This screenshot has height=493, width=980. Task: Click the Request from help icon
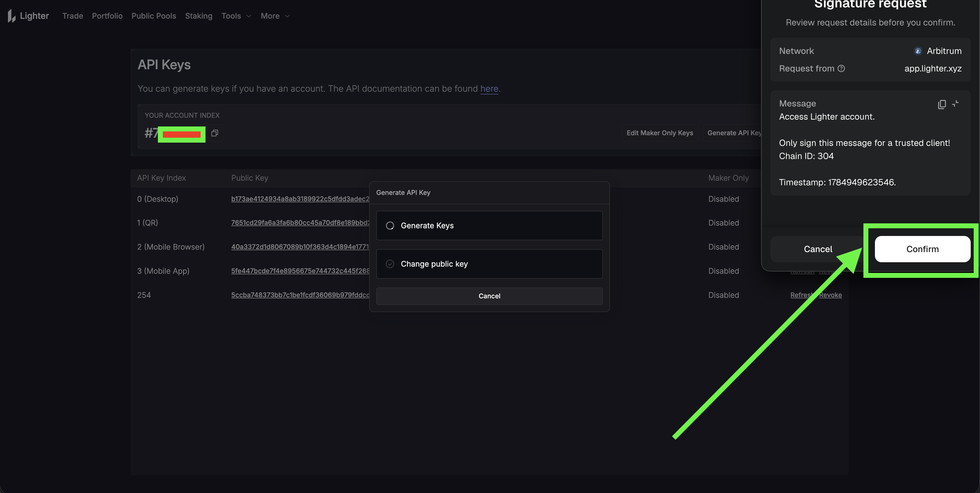842,68
